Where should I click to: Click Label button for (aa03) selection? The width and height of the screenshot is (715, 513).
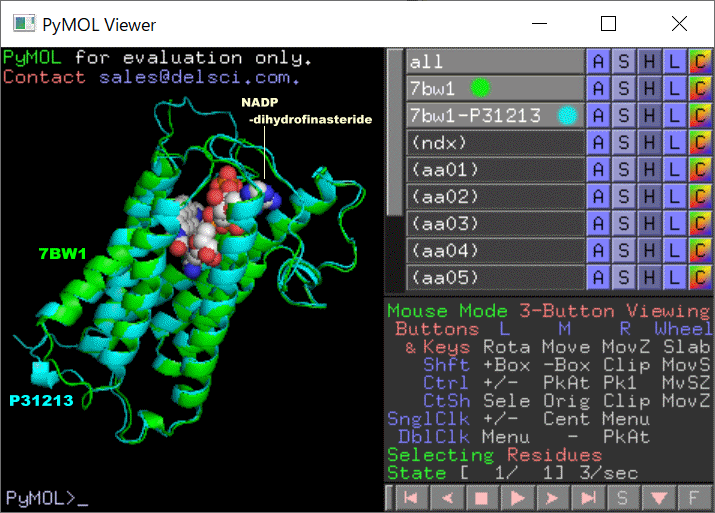tap(675, 223)
